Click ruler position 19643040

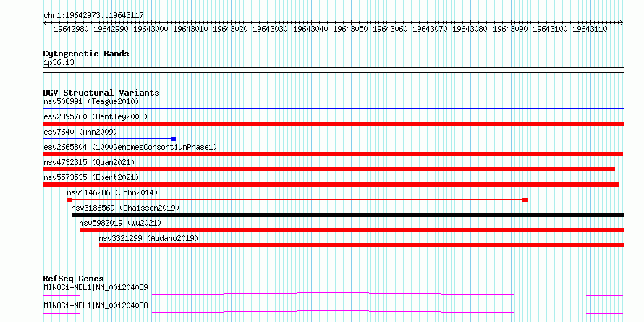pyautogui.click(x=310, y=29)
